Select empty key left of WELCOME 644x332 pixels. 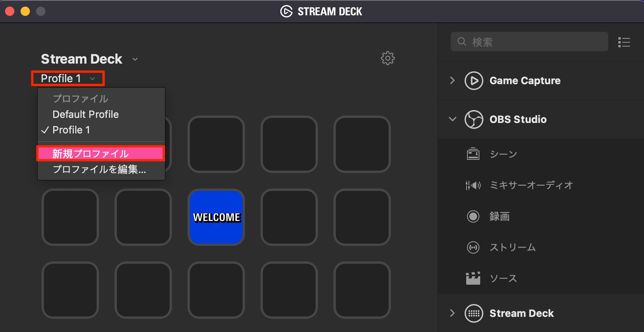click(143, 217)
